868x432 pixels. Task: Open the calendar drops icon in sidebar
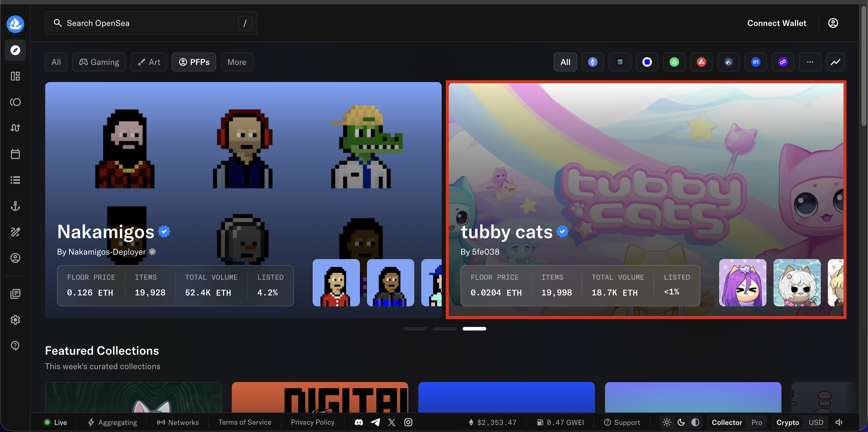pyautogui.click(x=15, y=154)
